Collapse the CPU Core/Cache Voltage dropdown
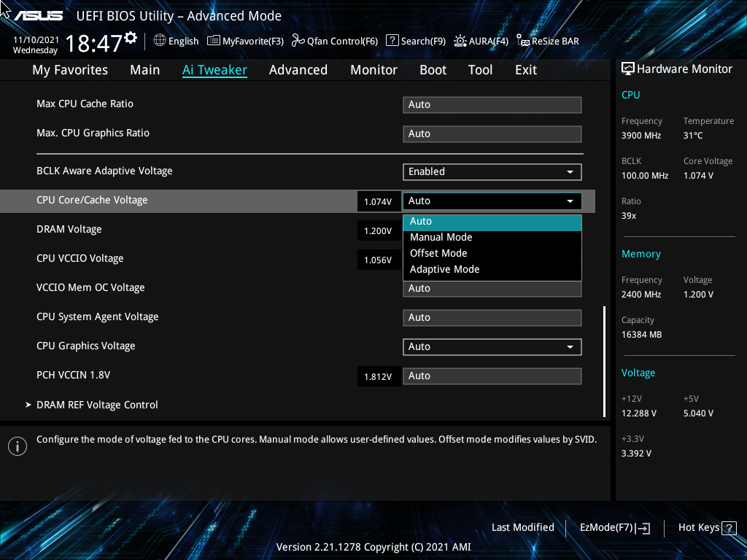Image resolution: width=747 pixels, height=560 pixels. pyautogui.click(x=492, y=201)
